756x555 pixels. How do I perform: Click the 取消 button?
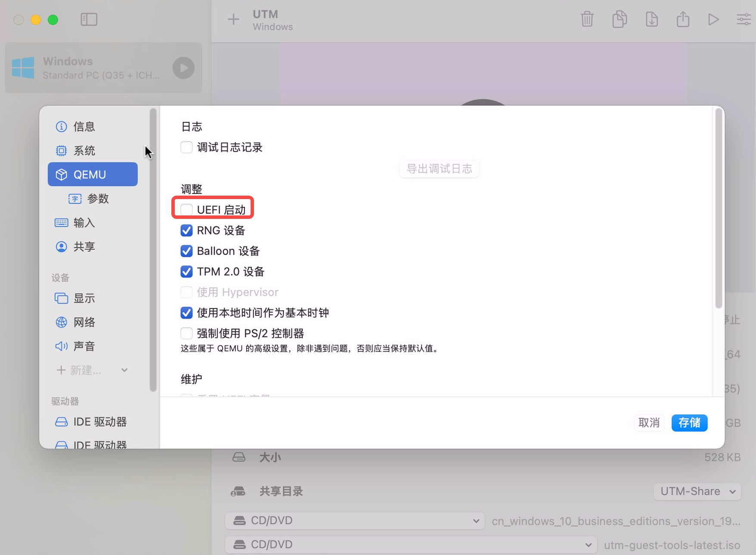pyautogui.click(x=649, y=423)
